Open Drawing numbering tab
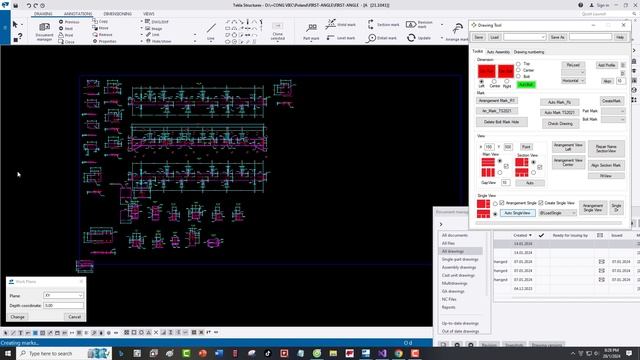Image resolution: width=640 pixels, height=360 pixels. 529,52
